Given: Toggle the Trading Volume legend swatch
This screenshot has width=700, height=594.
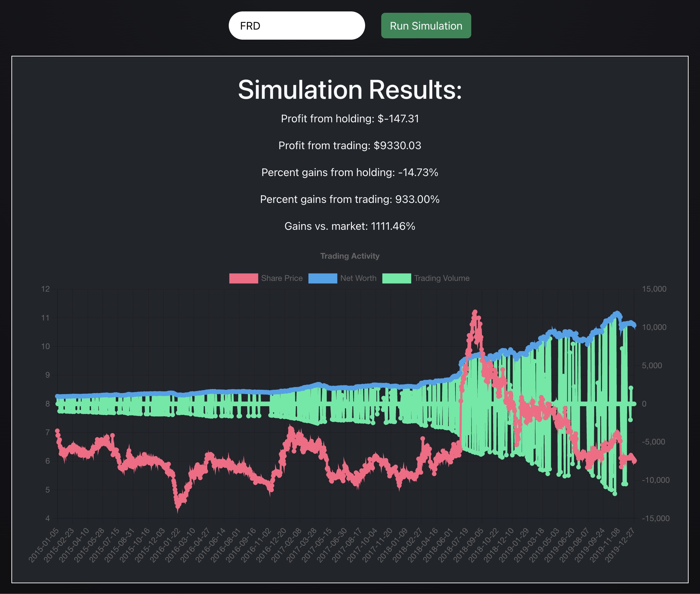Looking at the screenshot, I should [x=396, y=278].
